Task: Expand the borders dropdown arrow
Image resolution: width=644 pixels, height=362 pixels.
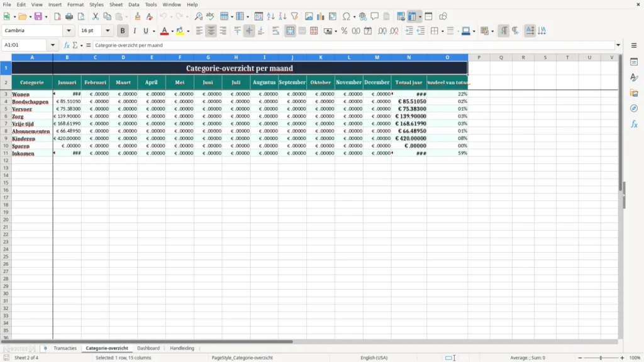Action: (x=442, y=31)
